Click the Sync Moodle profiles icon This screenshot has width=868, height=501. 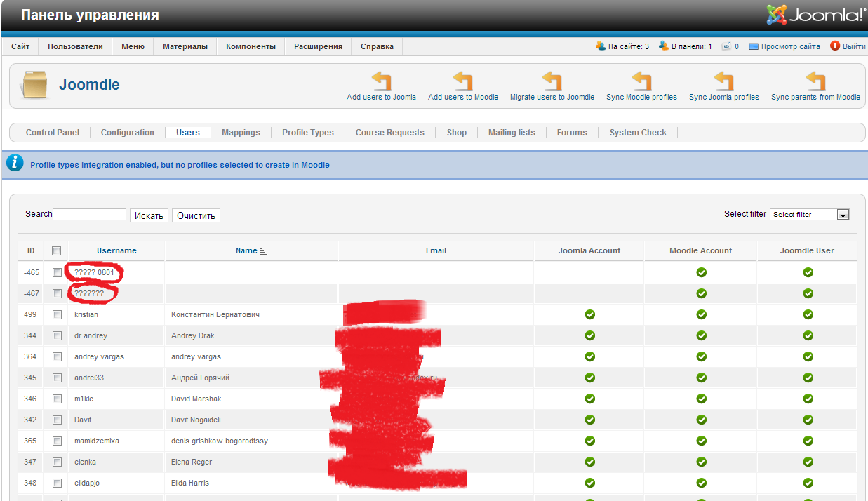click(641, 81)
